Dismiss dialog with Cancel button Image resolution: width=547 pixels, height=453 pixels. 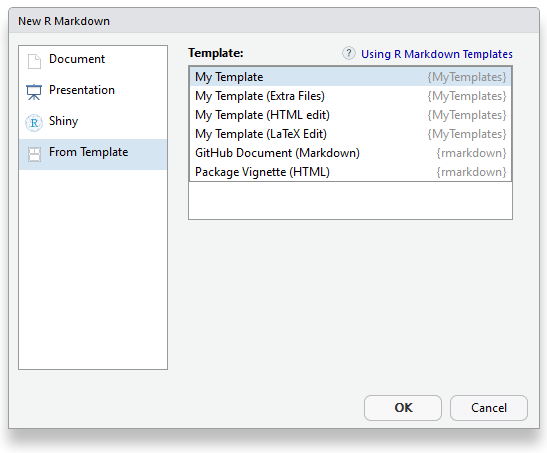coord(489,408)
